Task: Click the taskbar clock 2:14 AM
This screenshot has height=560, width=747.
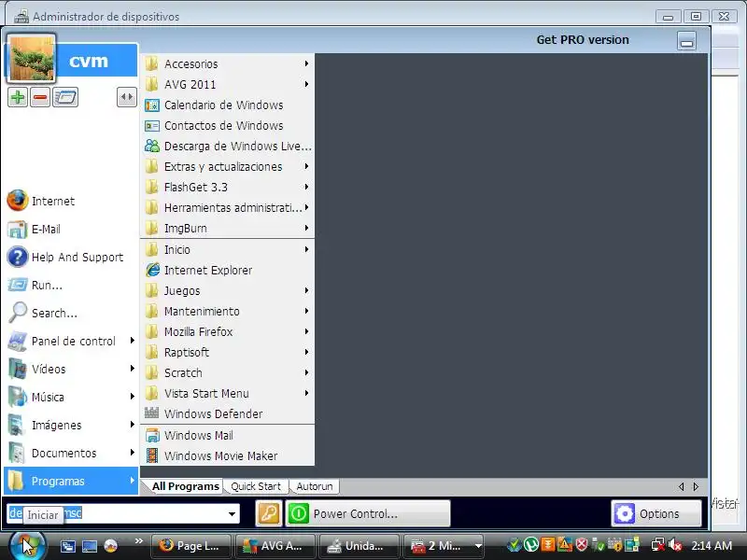Action: pyautogui.click(x=712, y=546)
